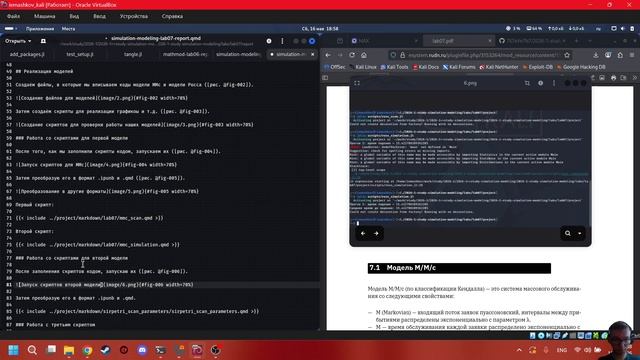Open the VirtualBox Машина menu
The height and width of the screenshot is (360, 640).
click(x=44, y=16)
